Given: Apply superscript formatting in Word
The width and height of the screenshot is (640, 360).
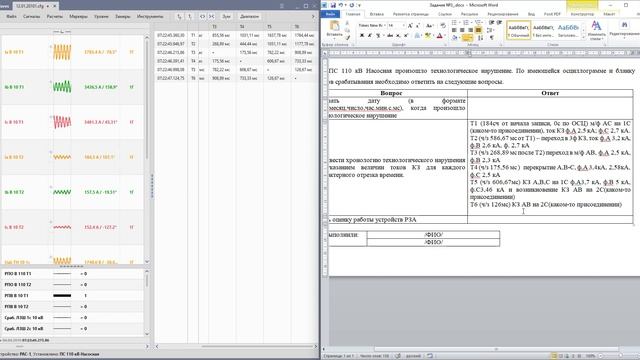Looking at the screenshot, I should point(406,36).
